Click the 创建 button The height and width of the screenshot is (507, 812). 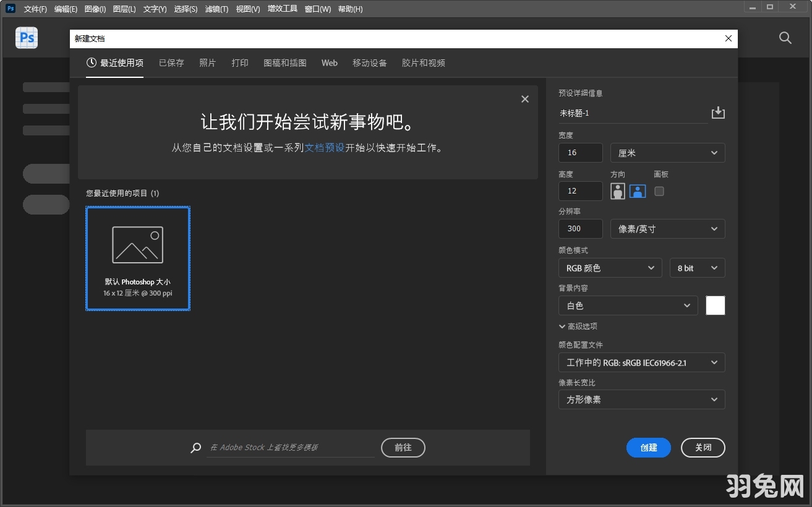click(x=648, y=448)
